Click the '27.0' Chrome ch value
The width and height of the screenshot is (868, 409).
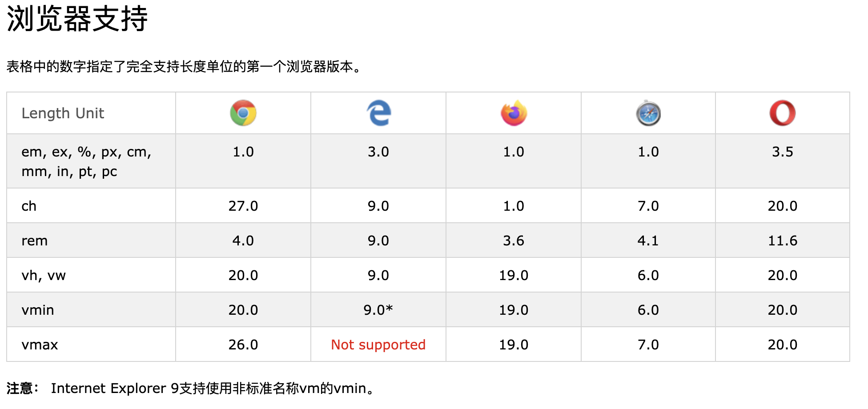(x=243, y=206)
